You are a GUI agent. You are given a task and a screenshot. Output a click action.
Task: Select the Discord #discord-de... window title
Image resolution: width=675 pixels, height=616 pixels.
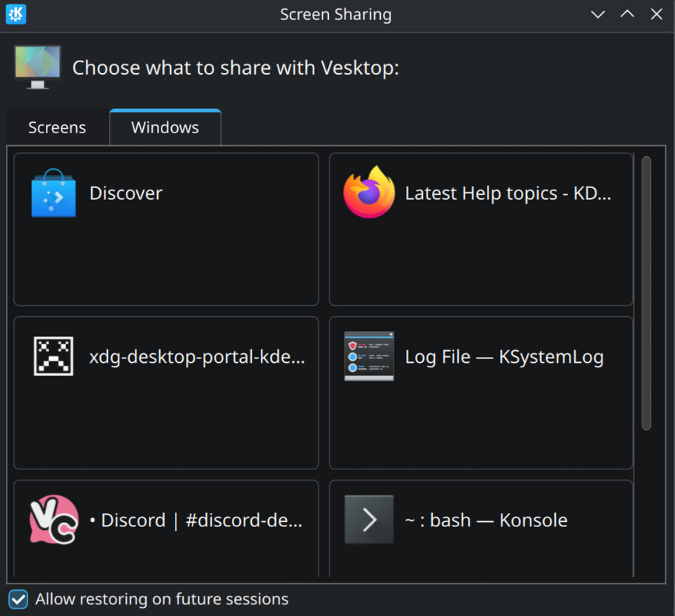196,520
